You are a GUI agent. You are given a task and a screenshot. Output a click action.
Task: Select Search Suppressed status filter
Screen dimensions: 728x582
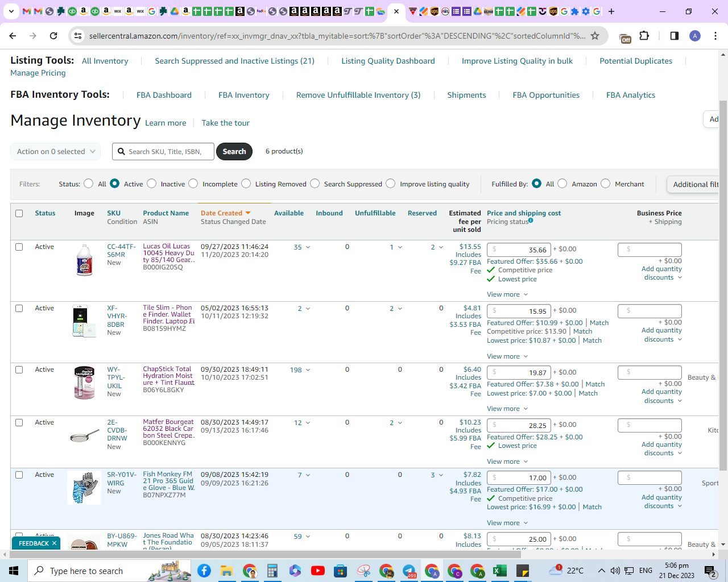pos(315,184)
